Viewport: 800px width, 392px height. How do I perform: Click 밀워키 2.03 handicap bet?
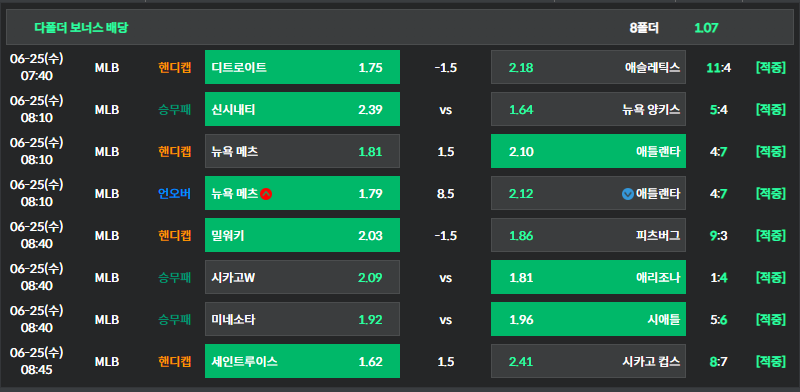(x=303, y=235)
